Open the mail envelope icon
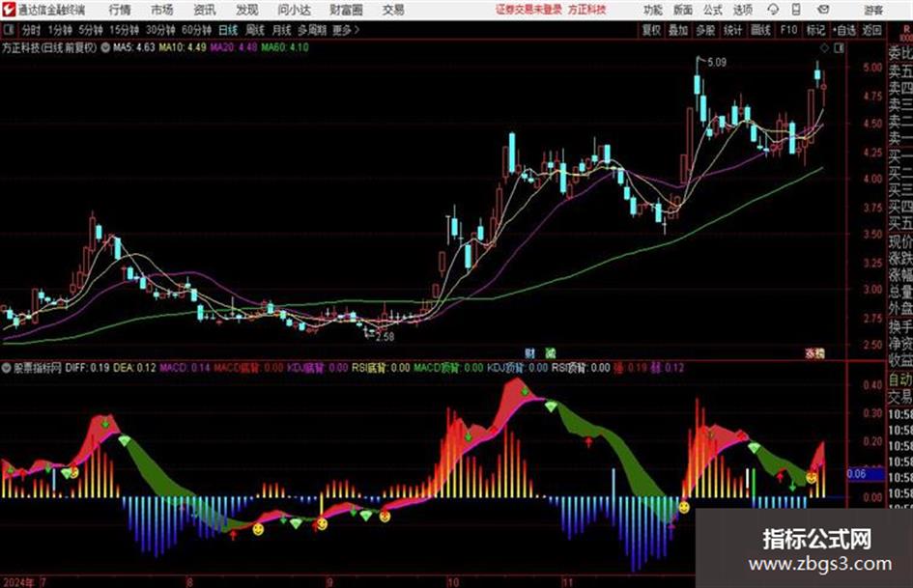The image size is (913, 588). [x=823, y=10]
